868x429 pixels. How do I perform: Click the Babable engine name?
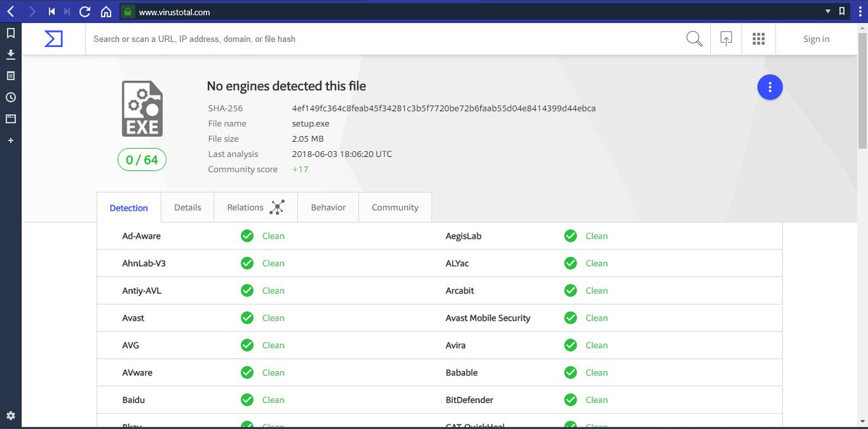(x=461, y=373)
